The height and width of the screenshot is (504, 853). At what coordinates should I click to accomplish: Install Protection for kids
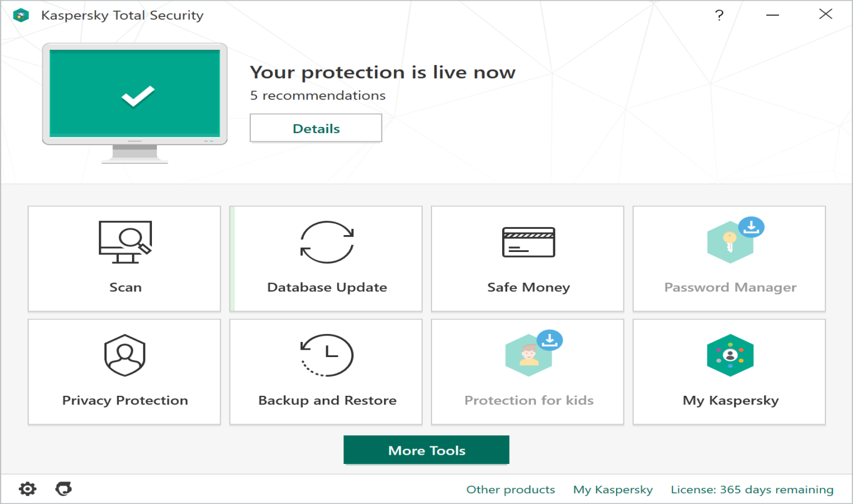pyautogui.click(x=527, y=371)
